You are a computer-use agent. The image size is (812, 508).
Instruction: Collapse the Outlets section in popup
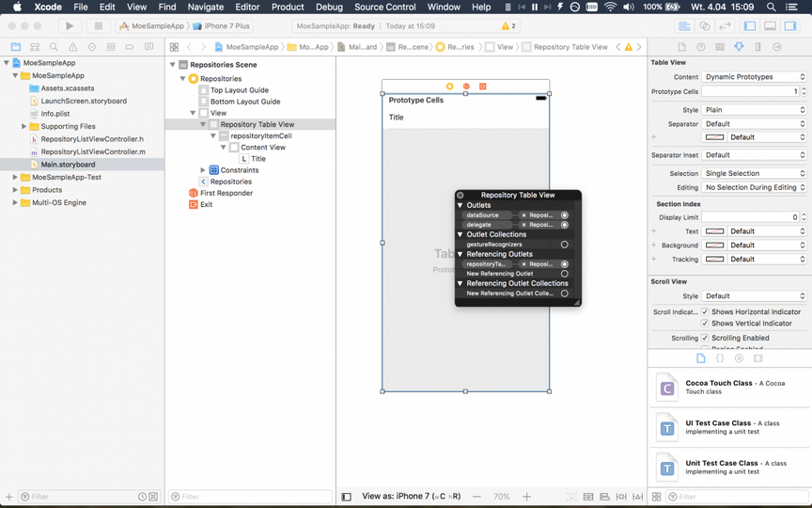coord(460,205)
